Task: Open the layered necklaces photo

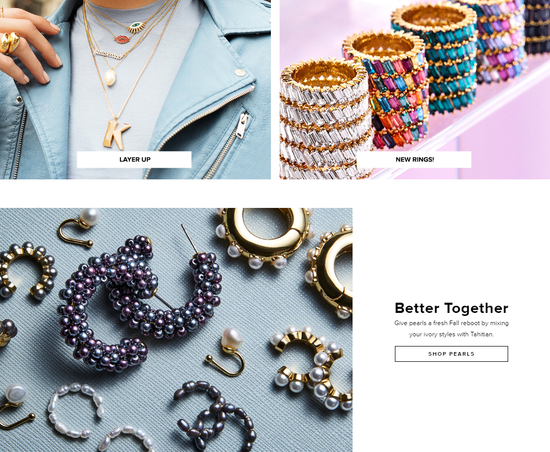Action: (x=135, y=89)
